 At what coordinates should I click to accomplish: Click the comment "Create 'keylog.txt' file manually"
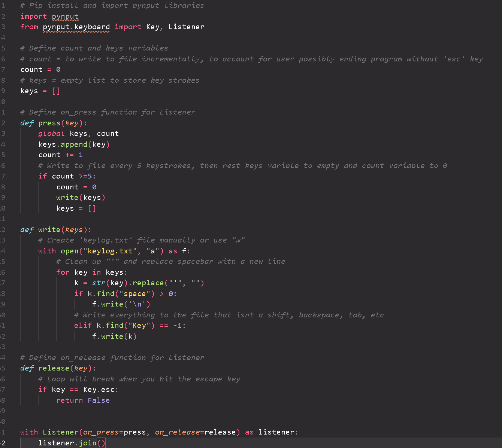(x=141, y=240)
